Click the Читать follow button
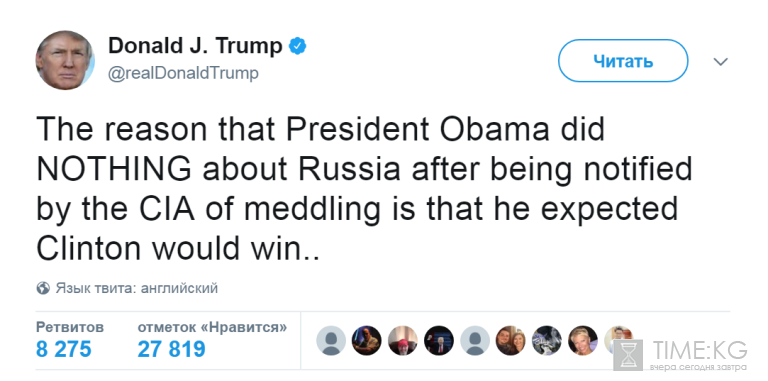The height and width of the screenshot is (381, 768). pos(623,61)
